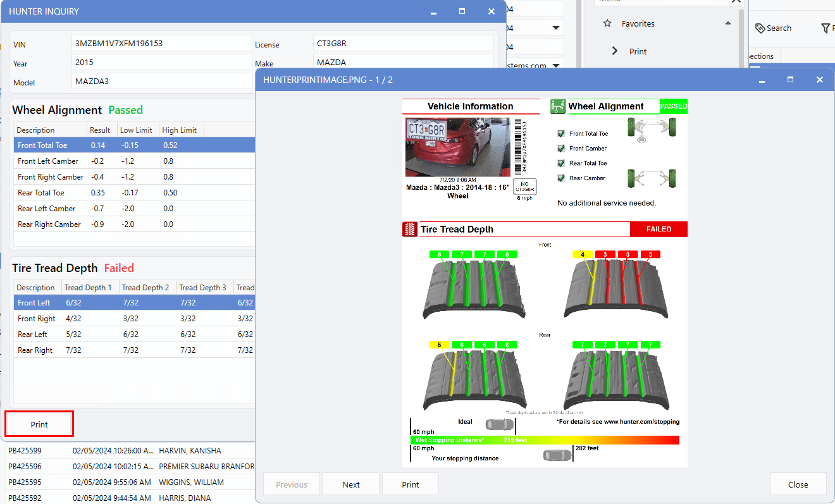Select the Front Total Toe row
Image resolution: width=835 pixels, height=504 pixels.
(134, 145)
